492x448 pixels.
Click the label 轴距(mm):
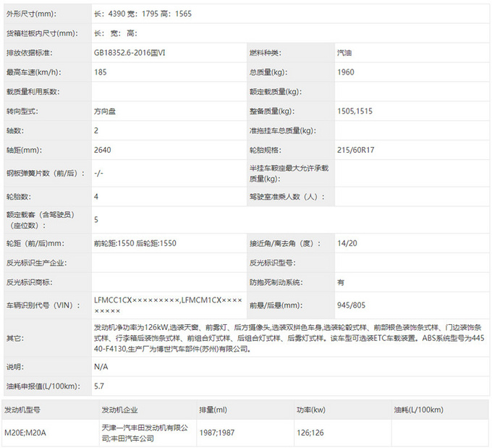24,150
